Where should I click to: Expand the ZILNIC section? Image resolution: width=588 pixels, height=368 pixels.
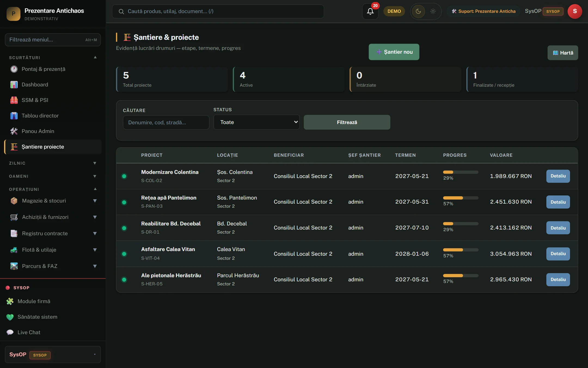pos(95,163)
